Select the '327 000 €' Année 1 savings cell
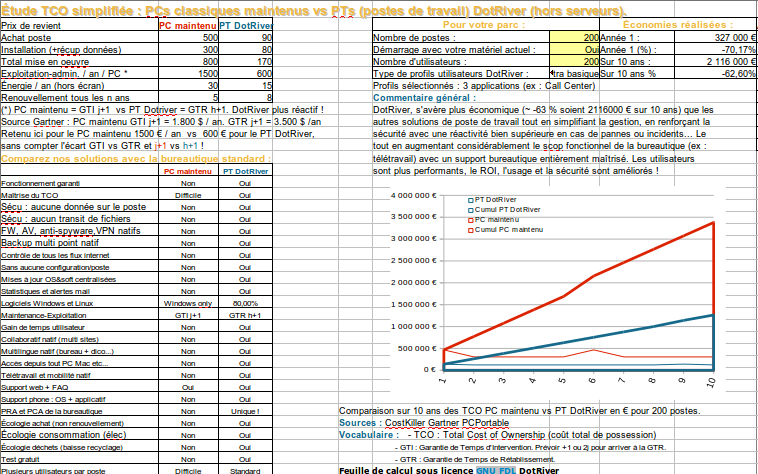758x474 pixels. [x=715, y=37]
